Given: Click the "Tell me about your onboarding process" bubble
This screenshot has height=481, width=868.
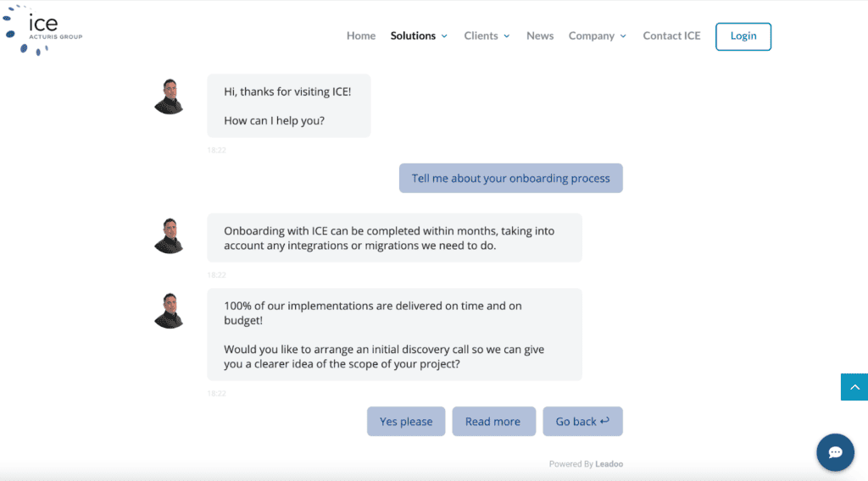Looking at the screenshot, I should tap(511, 178).
